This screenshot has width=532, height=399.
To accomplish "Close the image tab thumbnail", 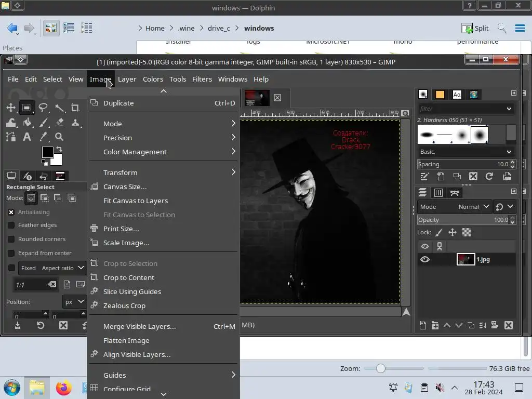I will 277,98.
